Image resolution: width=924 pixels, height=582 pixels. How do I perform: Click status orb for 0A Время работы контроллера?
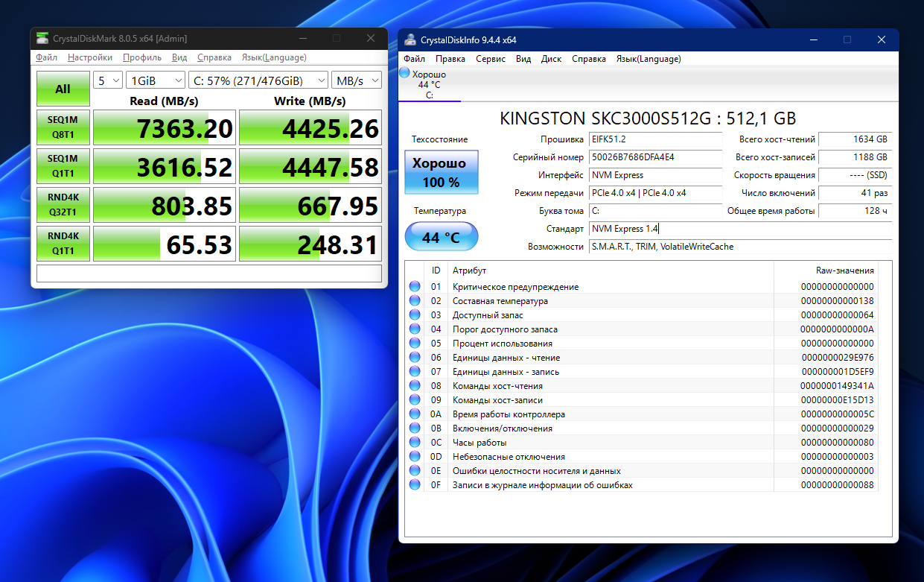pos(415,414)
